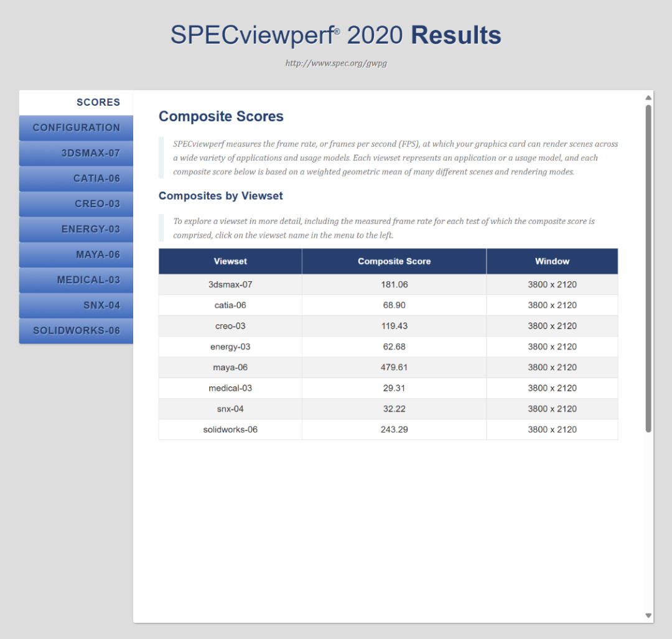
Task: Click the scrollbar down arrow
Action: click(648, 615)
